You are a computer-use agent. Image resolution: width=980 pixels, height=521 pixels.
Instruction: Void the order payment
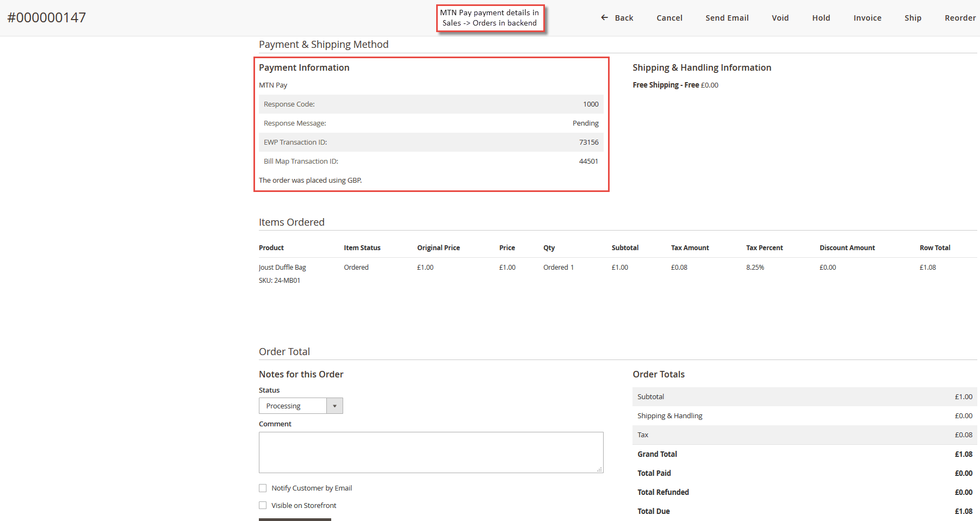point(780,17)
